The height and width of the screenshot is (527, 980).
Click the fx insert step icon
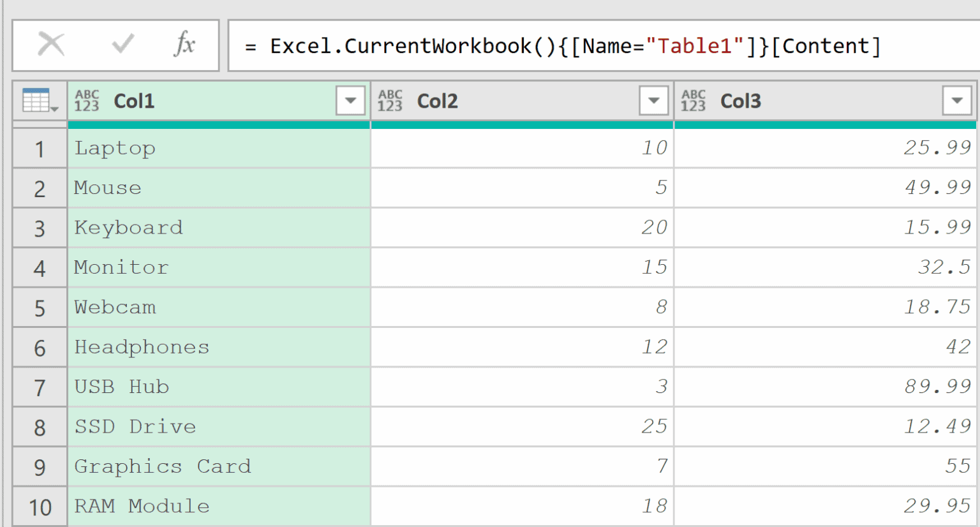click(184, 45)
